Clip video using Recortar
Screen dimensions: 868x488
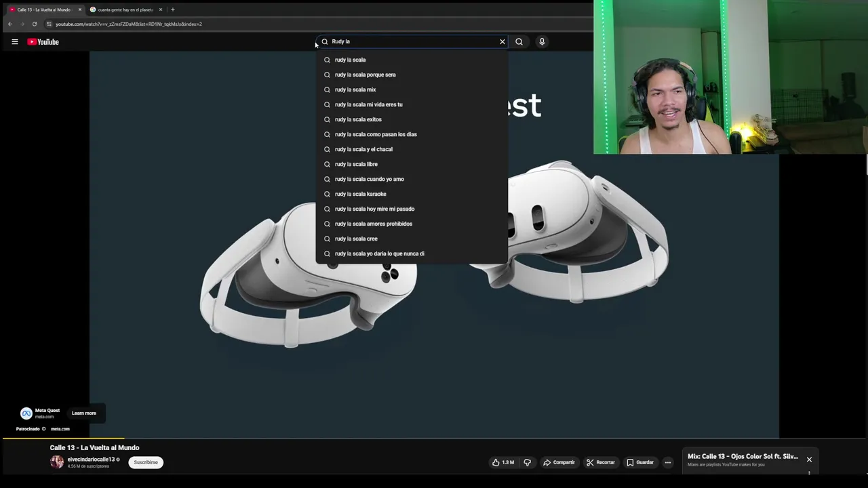coord(601,462)
